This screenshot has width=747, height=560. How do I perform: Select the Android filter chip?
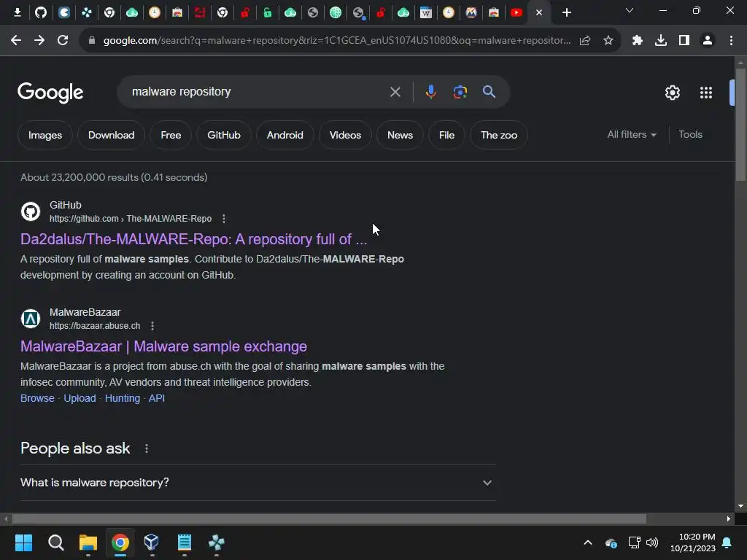(x=285, y=135)
